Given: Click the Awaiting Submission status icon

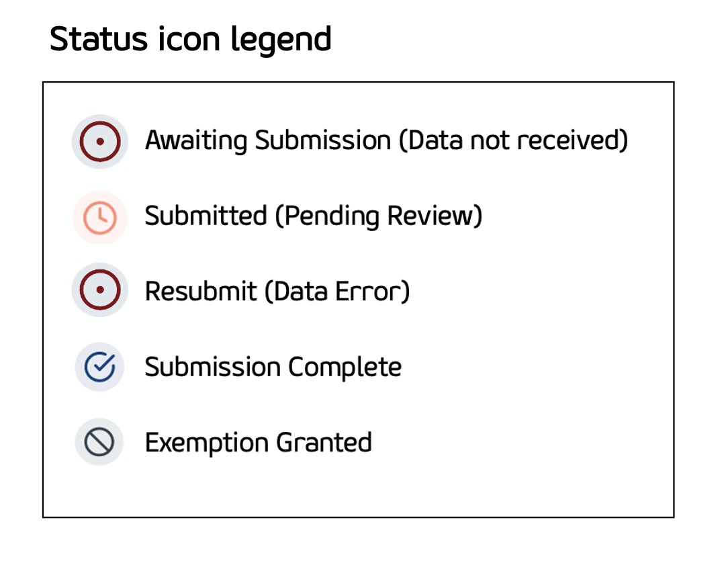Looking at the screenshot, I should pyautogui.click(x=99, y=141).
